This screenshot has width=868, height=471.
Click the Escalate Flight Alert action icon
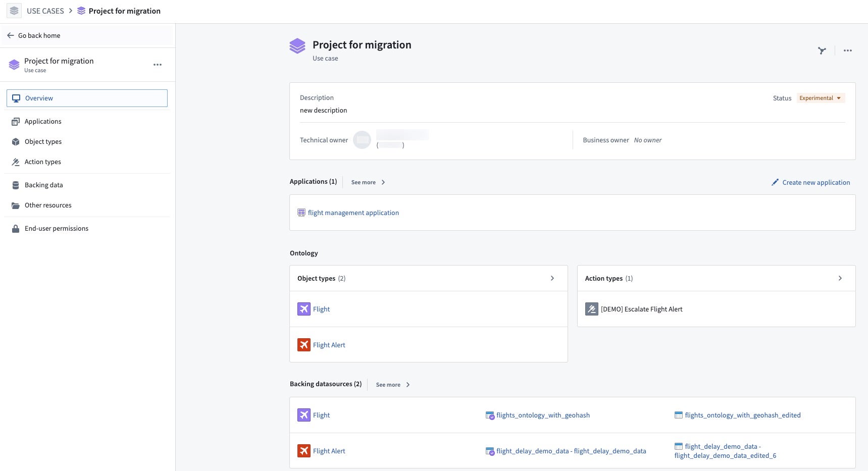point(592,309)
